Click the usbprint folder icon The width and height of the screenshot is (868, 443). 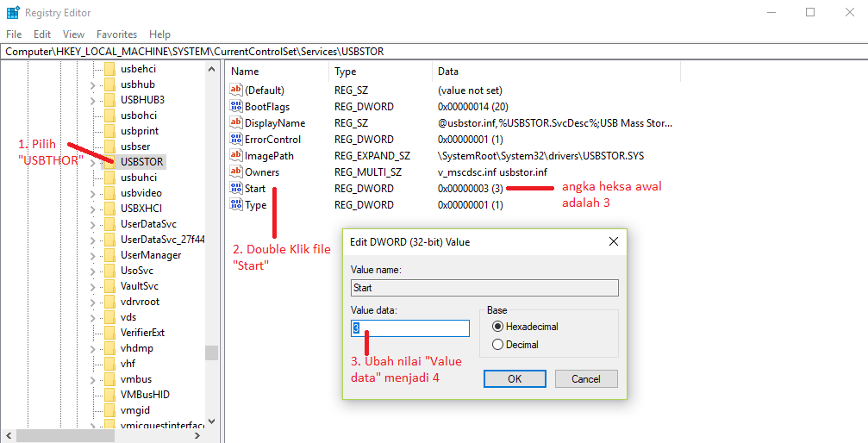coord(109,131)
